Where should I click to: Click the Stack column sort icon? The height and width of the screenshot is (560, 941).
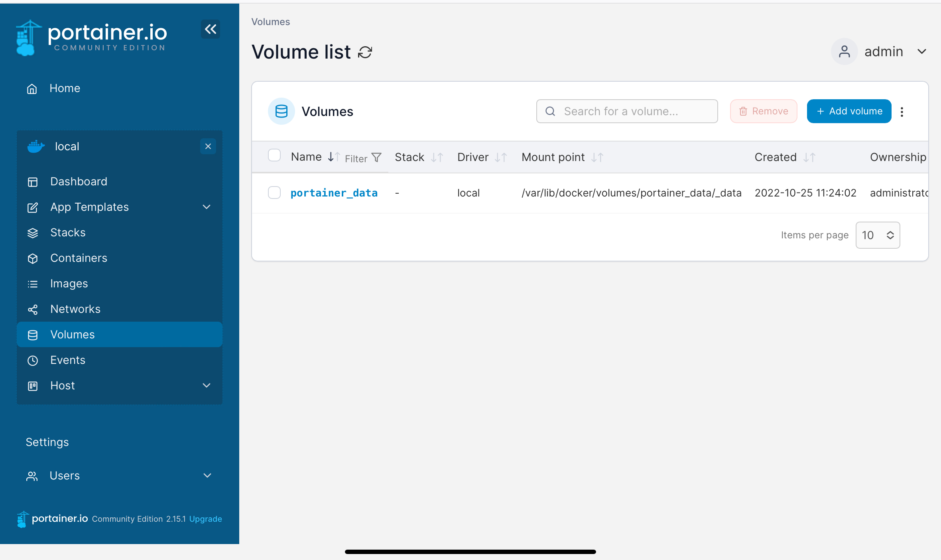pos(437,157)
